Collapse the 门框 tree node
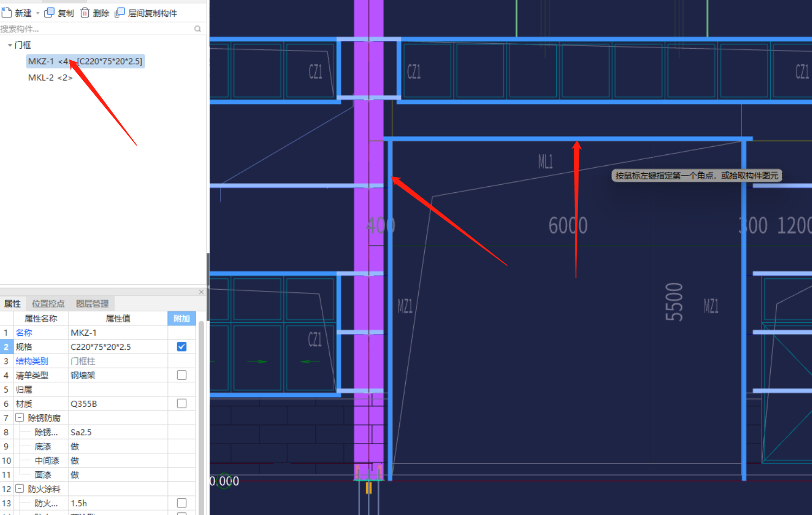 coord(10,45)
